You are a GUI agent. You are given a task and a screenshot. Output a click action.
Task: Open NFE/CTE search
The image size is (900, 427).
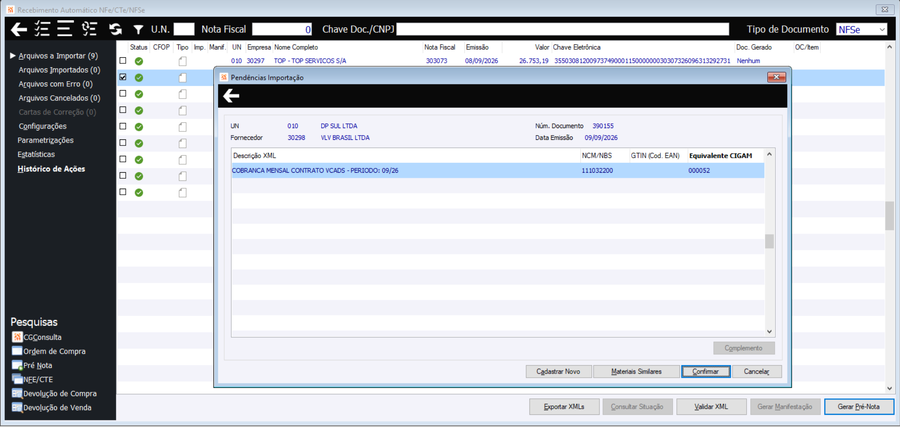click(33, 379)
